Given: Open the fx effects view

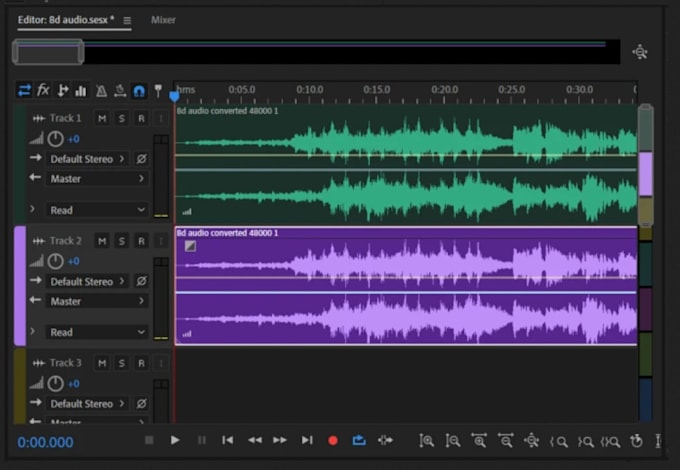Looking at the screenshot, I should [x=43, y=90].
